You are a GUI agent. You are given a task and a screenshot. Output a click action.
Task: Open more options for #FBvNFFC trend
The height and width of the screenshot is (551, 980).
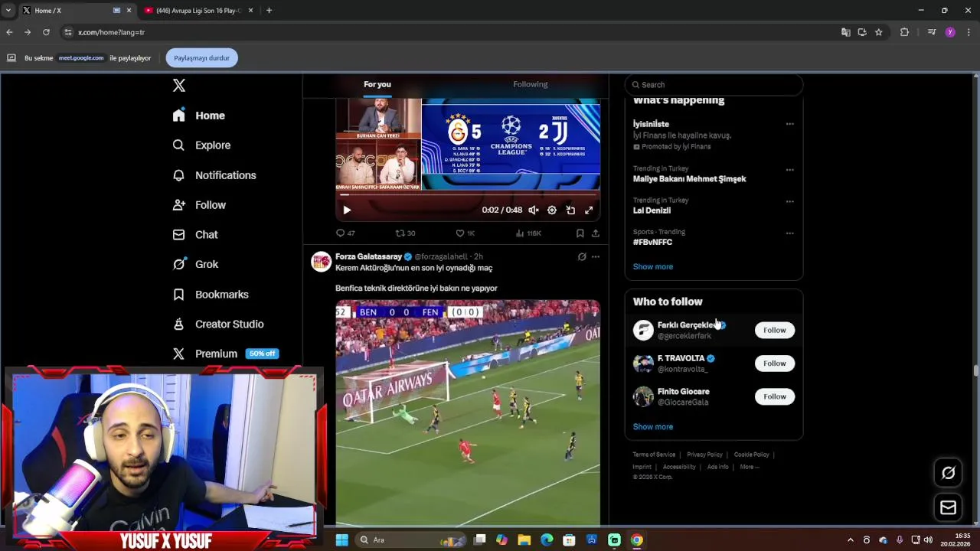pos(789,233)
